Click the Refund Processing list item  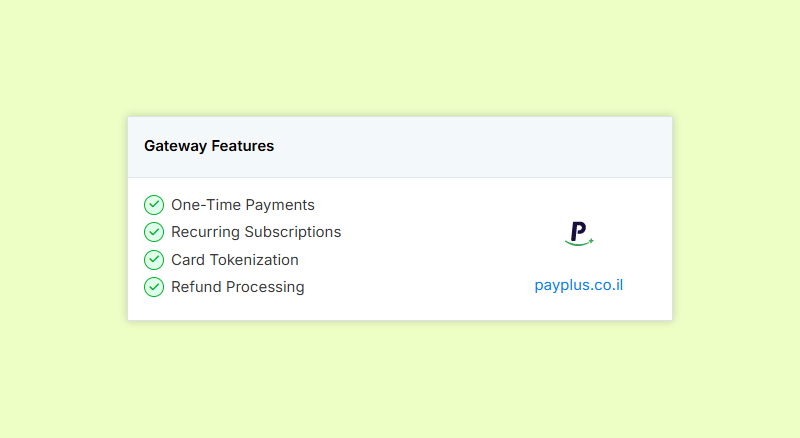click(238, 287)
